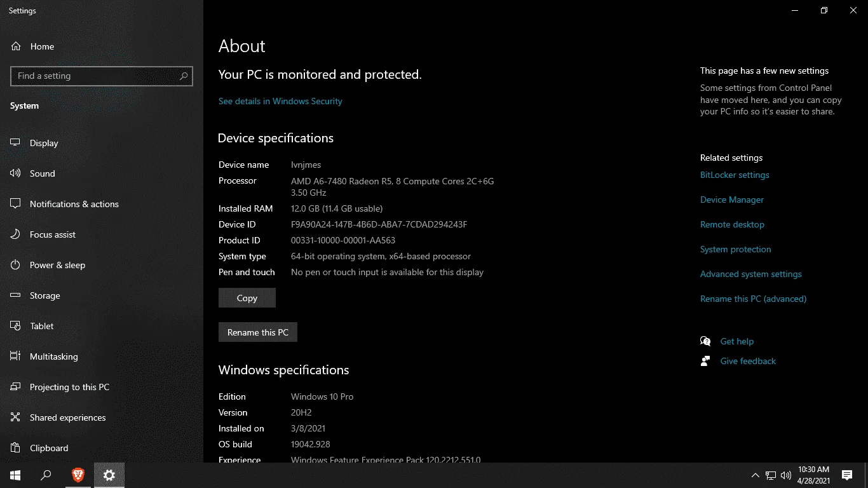Click the volume icon in system tray

(786, 475)
